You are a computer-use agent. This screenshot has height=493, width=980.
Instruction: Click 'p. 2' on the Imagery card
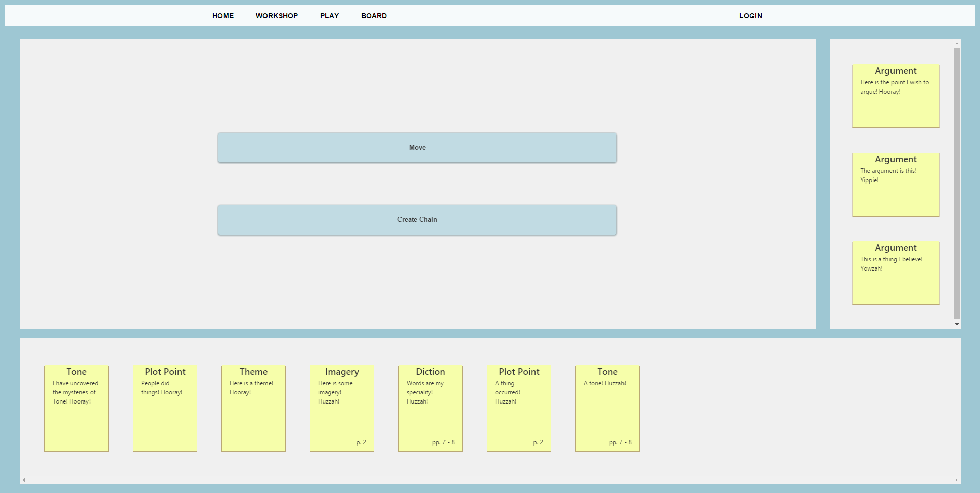point(361,442)
